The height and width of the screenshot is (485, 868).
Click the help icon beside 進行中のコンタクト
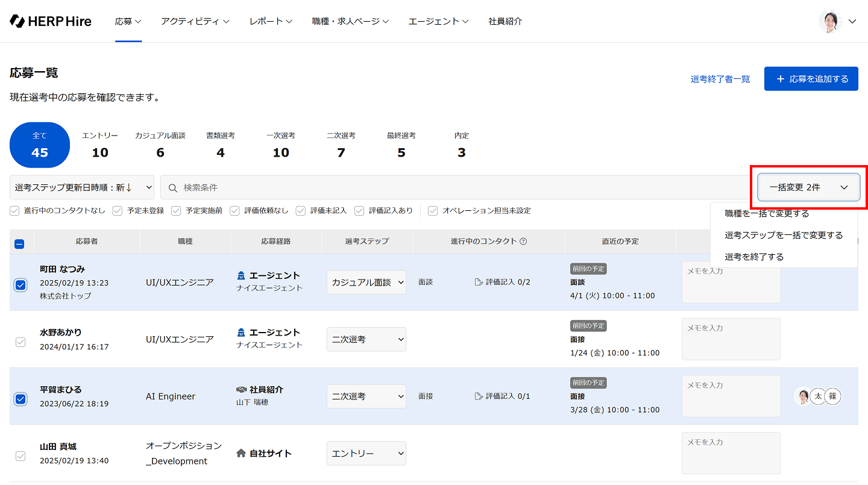tap(523, 242)
